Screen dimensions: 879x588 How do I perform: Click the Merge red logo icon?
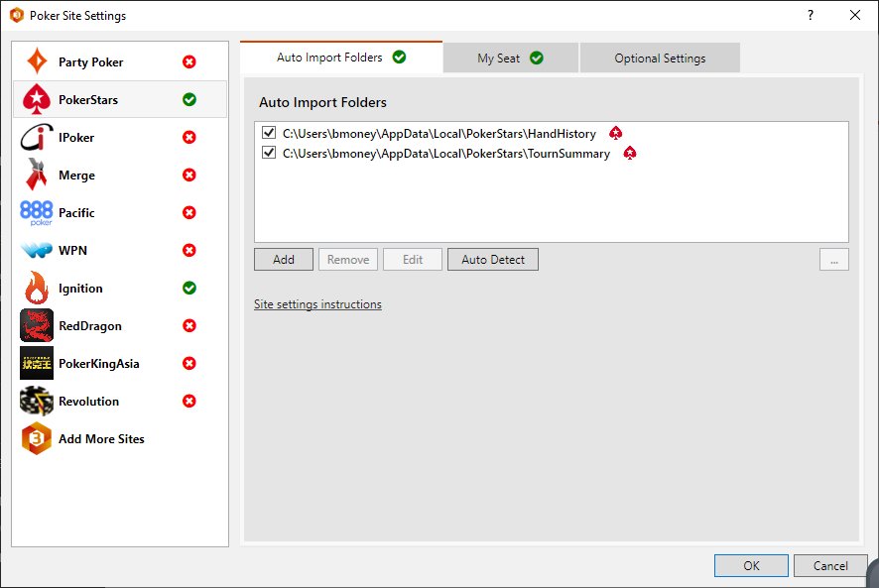coord(37,175)
